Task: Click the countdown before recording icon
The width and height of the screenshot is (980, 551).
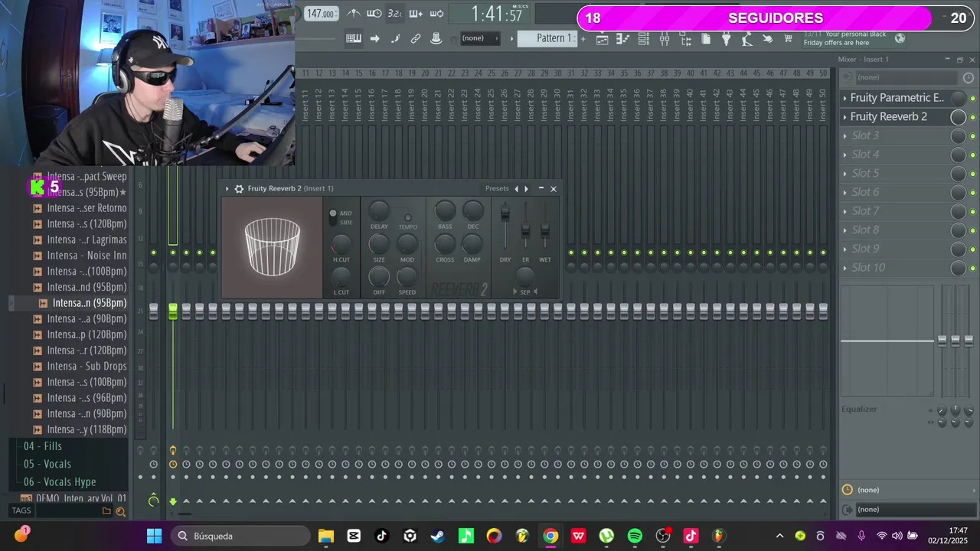Action: [394, 14]
